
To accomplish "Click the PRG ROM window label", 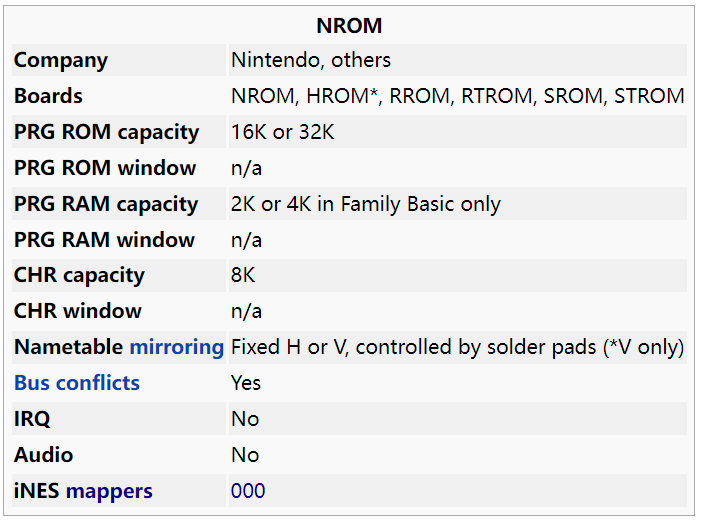I will pyautogui.click(x=105, y=168).
